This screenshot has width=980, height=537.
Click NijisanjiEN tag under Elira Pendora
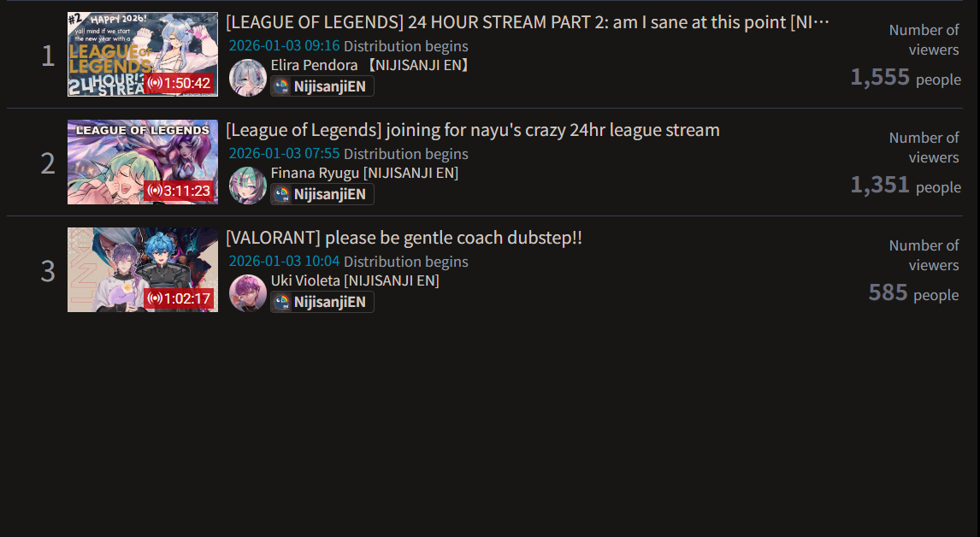point(322,86)
